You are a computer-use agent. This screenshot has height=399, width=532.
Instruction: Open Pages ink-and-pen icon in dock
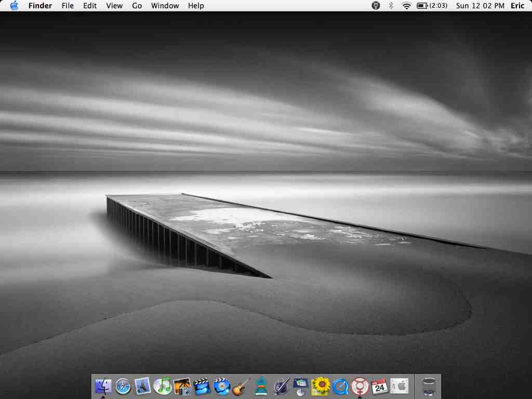281,386
